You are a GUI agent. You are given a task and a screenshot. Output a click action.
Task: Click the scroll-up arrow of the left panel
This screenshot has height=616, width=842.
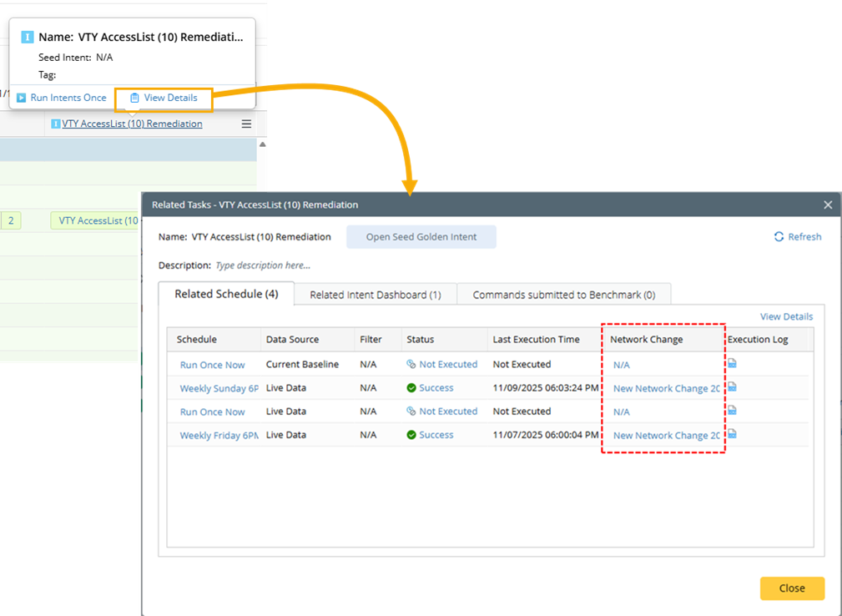pos(263,144)
